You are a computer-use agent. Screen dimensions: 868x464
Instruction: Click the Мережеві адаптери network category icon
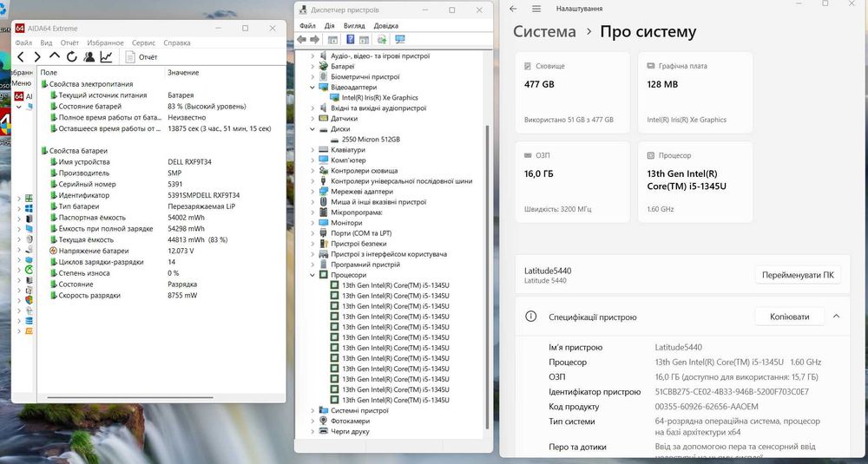[323, 192]
